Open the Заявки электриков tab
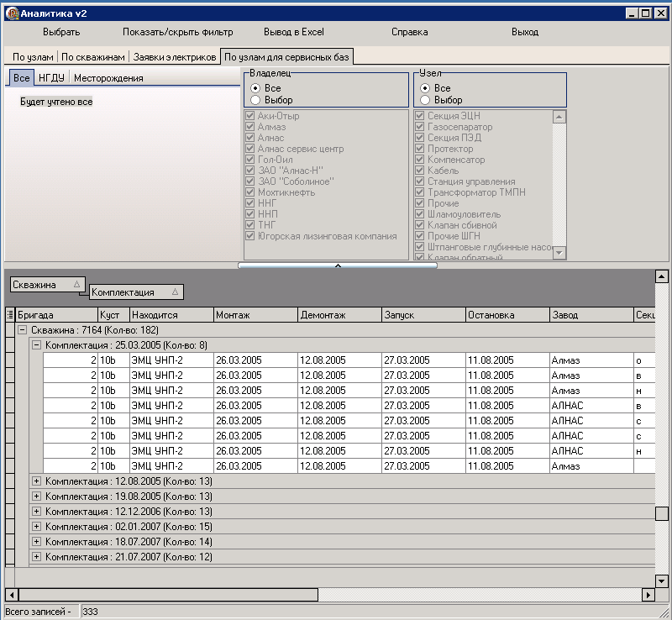672x620 pixels. [175, 57]
